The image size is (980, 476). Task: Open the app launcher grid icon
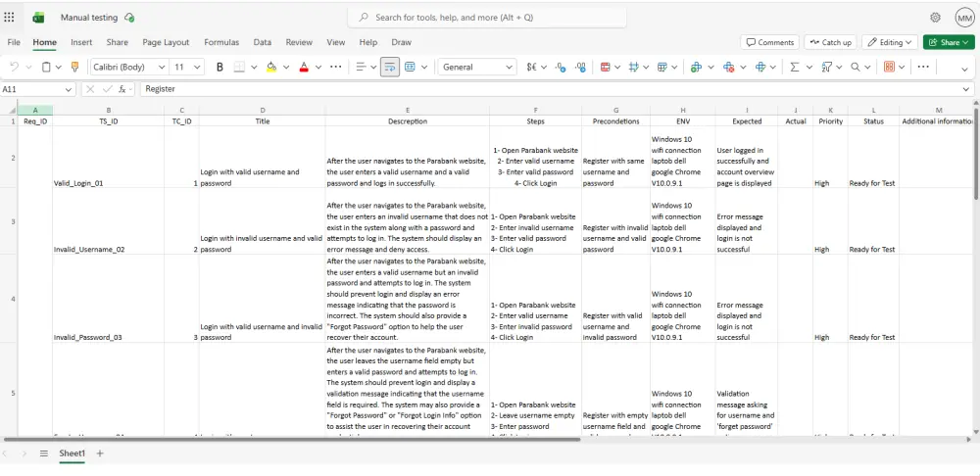pos(9,18)
